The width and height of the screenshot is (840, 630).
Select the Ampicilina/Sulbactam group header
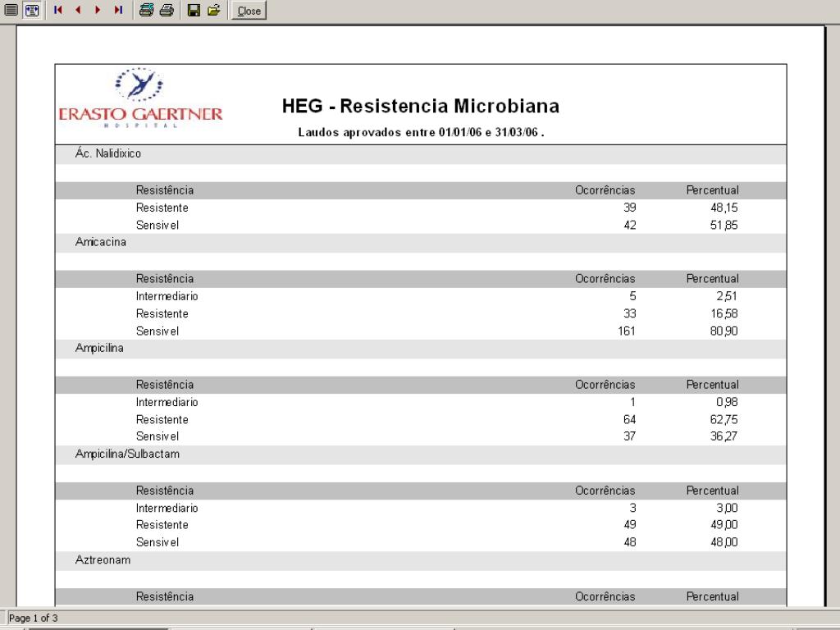coord(421,454)
